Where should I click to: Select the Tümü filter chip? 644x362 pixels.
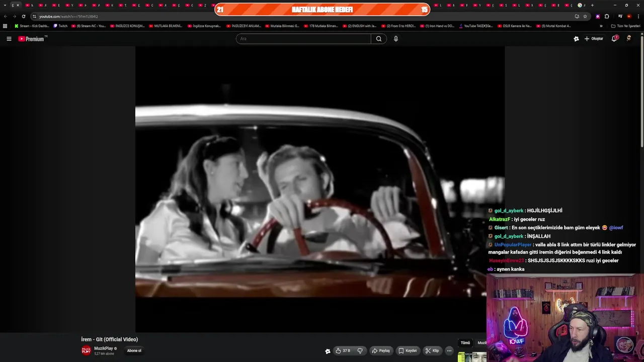(x=465, y=343)
